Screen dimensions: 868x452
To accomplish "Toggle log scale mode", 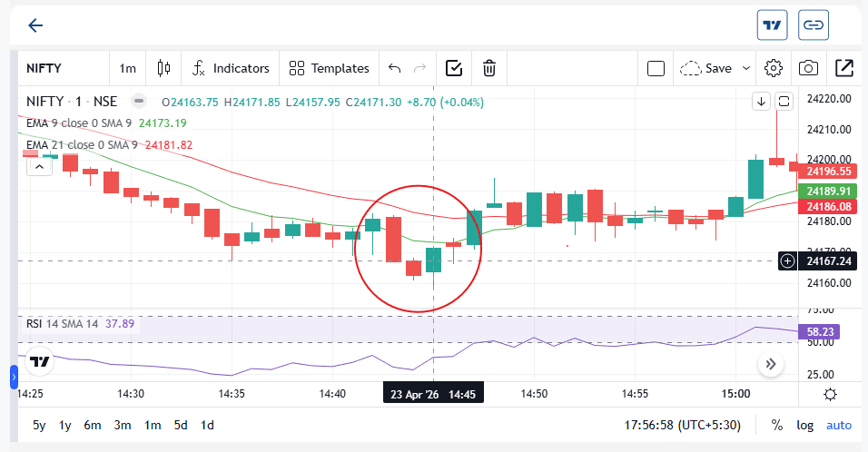I will [x=804, y=425].
